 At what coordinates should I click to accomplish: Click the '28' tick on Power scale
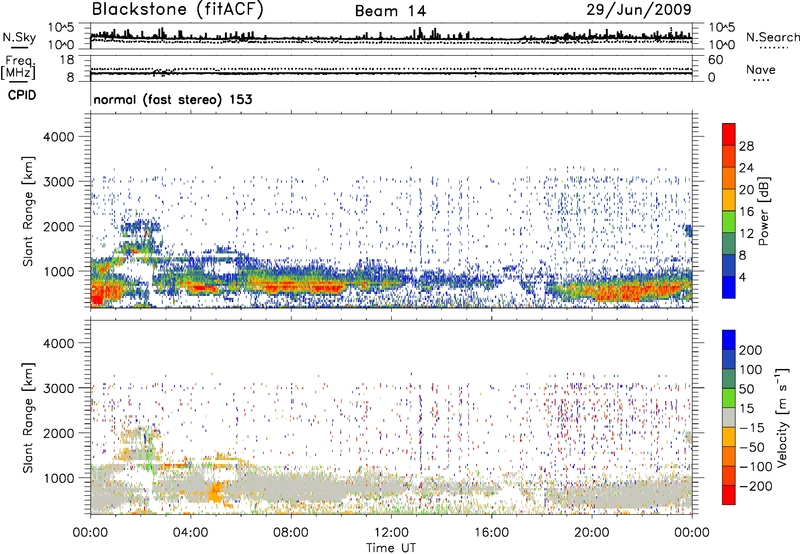[746, 146]
